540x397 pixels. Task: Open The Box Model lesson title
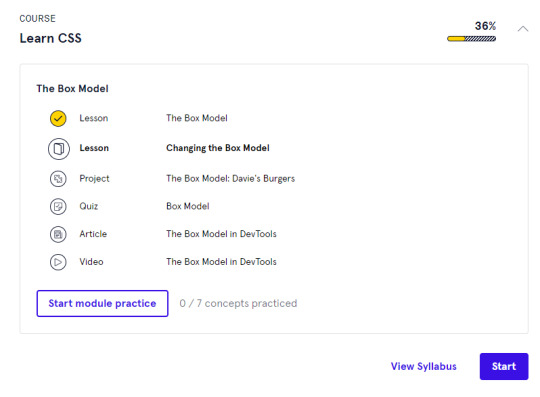tap(197, 118)
